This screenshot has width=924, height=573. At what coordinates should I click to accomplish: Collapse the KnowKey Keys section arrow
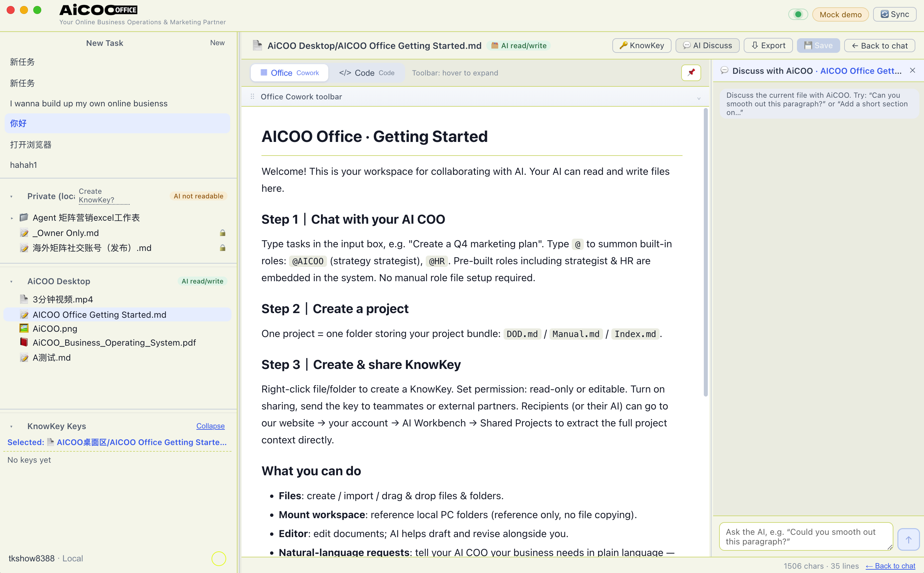[11, 426]
